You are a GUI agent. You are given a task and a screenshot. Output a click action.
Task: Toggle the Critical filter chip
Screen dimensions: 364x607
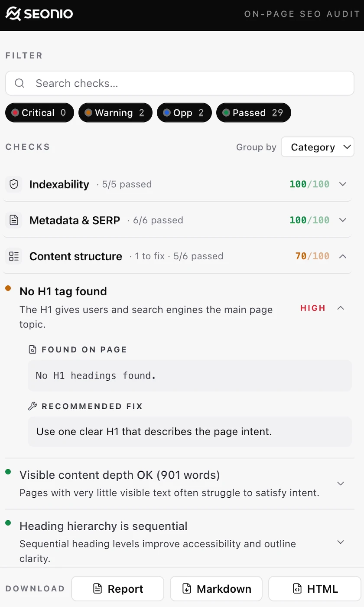coord(39,113)
